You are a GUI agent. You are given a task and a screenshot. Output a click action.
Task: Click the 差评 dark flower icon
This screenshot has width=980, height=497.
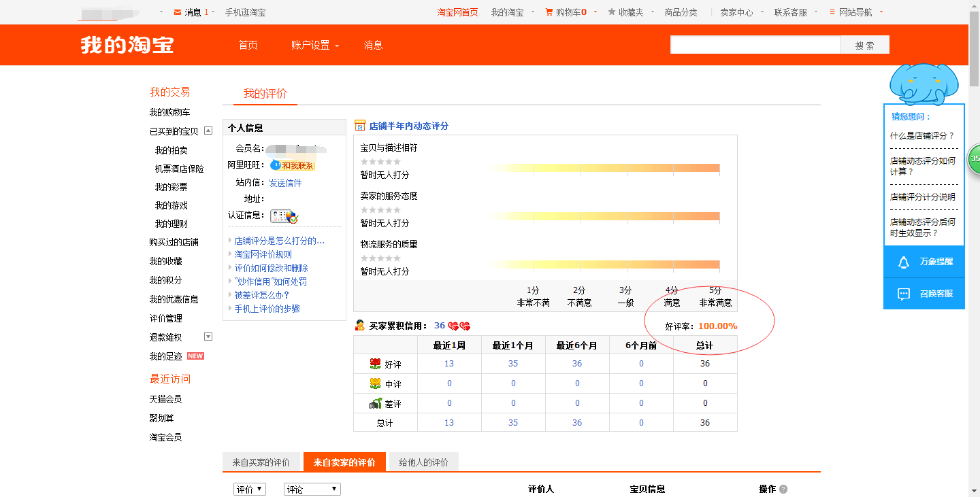click(375, 403)
